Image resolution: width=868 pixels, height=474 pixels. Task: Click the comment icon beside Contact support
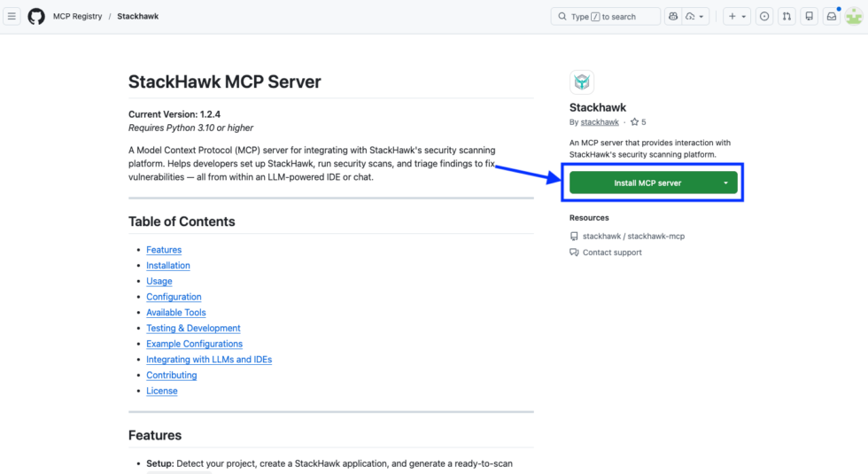pyautogui.click(x=574, y=253)
